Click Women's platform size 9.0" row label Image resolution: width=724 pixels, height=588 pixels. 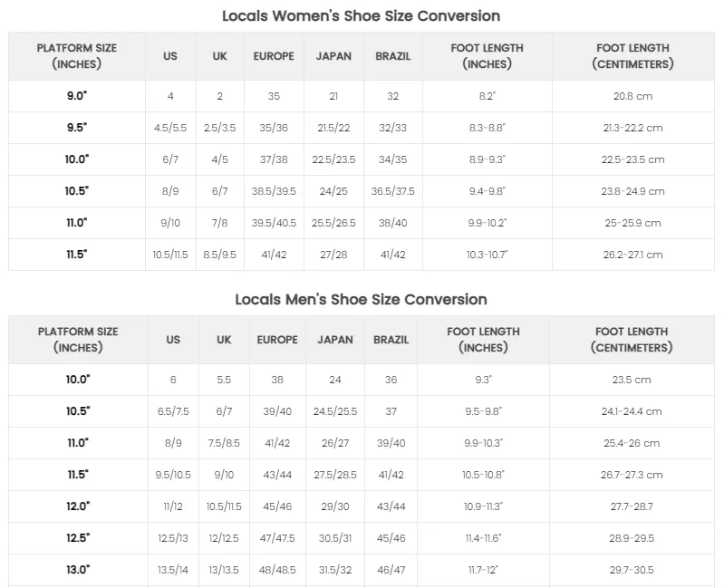77,96
